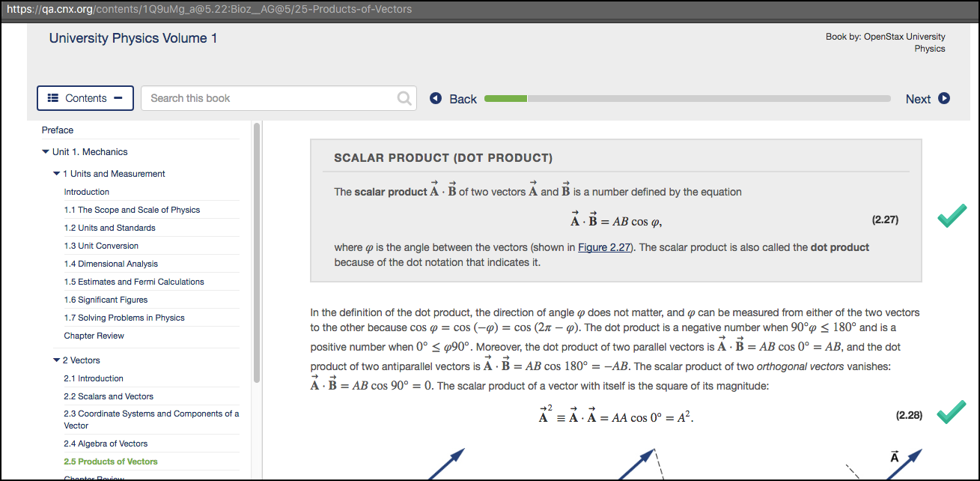Image resolution: width=980 pixels, height=481 pixels.
Task: Toggle the green checkmark beside equation 2.27
Action: [952, 216]
